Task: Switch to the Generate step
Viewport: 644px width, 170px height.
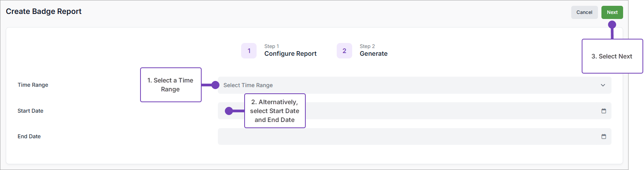Action: coord(373,53)
